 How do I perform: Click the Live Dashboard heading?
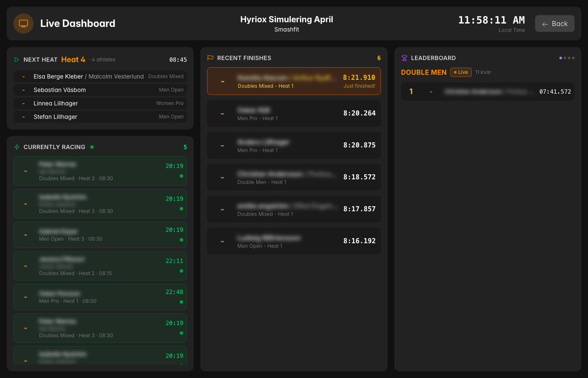[78, 24]
